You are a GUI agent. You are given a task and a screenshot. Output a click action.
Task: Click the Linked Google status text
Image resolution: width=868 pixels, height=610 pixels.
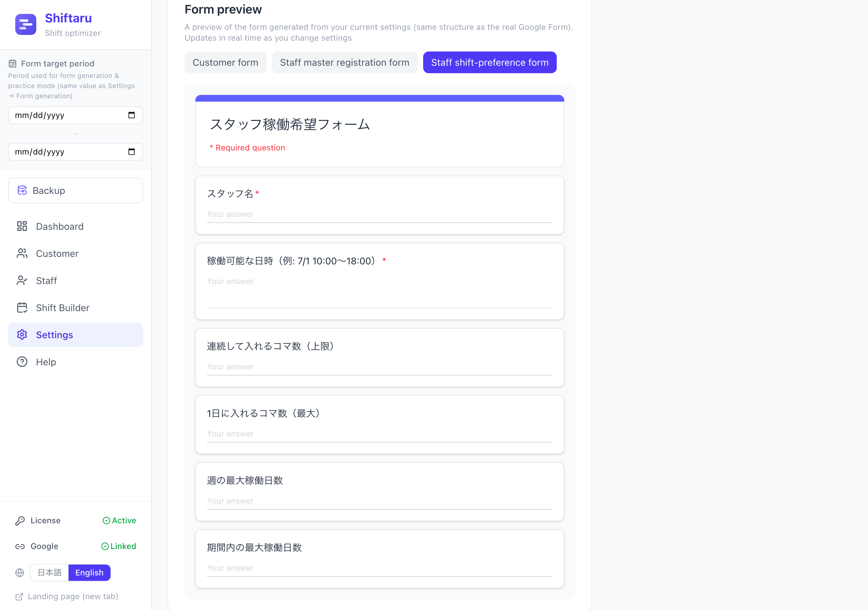pos(123,547)
